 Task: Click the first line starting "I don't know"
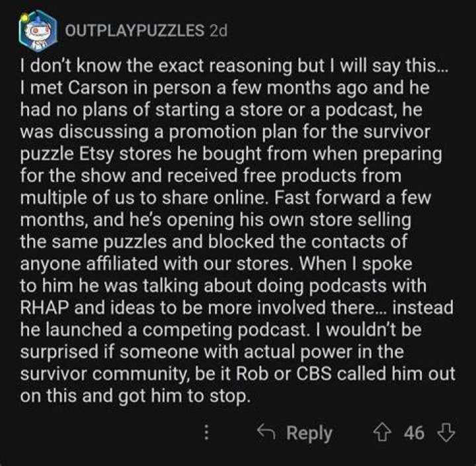click(234, 66)
